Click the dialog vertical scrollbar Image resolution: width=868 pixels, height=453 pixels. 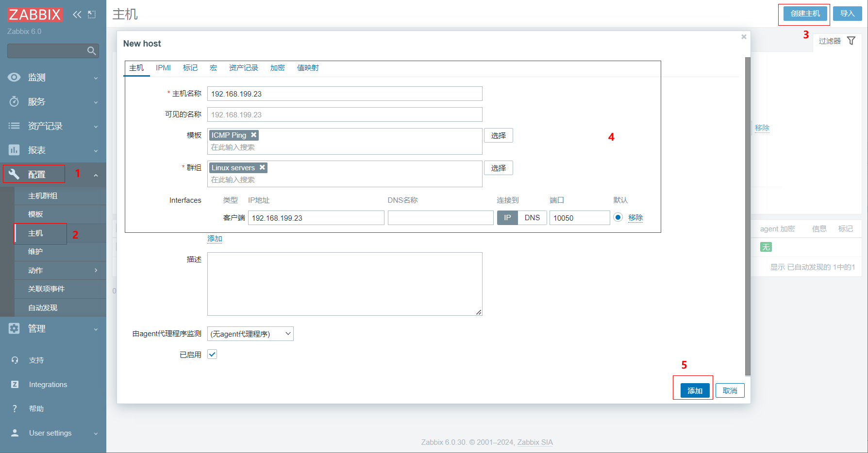click(x=748, y=216)
